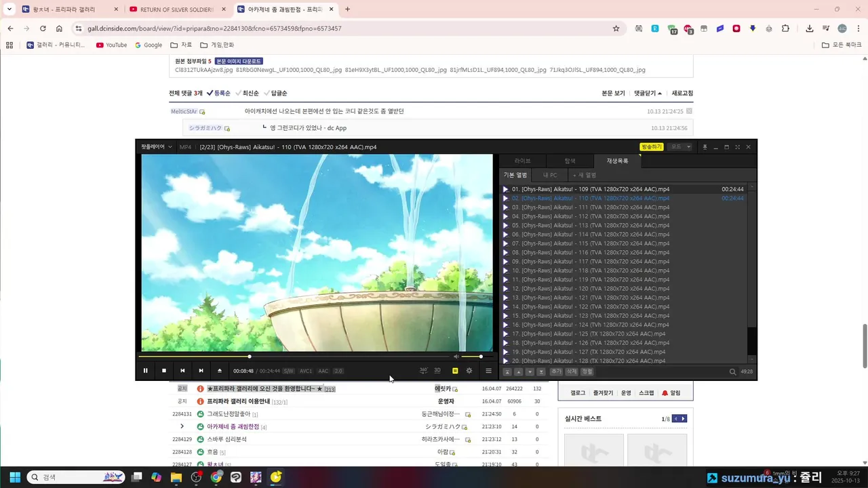The height and width of the screenshot is (488, 868).
Task: Toggle 360 degree video mode
Action: pyautogui.click(x=423, y=371)
